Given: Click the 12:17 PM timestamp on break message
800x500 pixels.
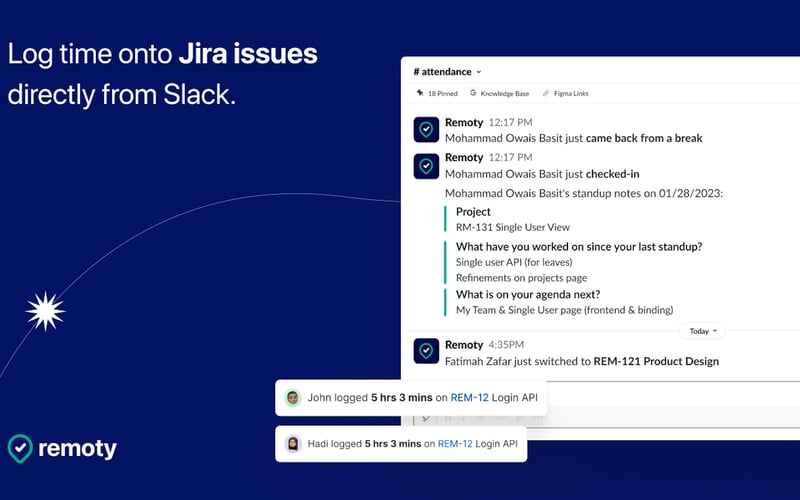Looking at the screenshot, I should (510, 122).
